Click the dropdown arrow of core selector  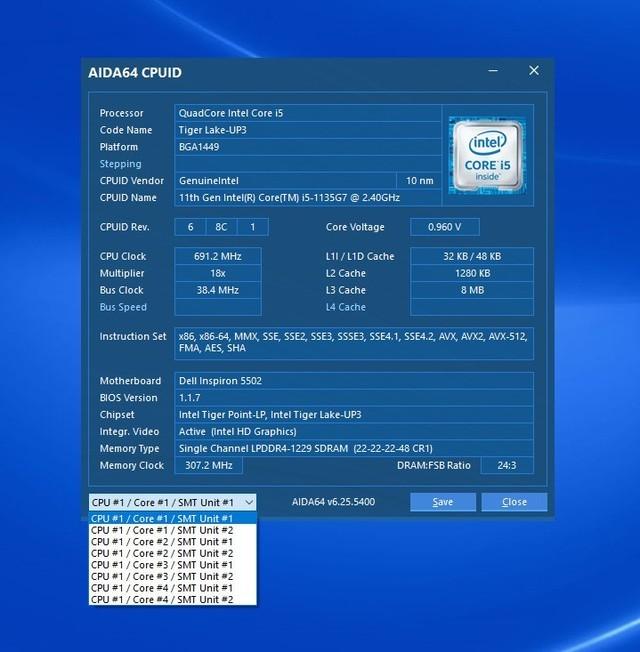pos(249,502)
